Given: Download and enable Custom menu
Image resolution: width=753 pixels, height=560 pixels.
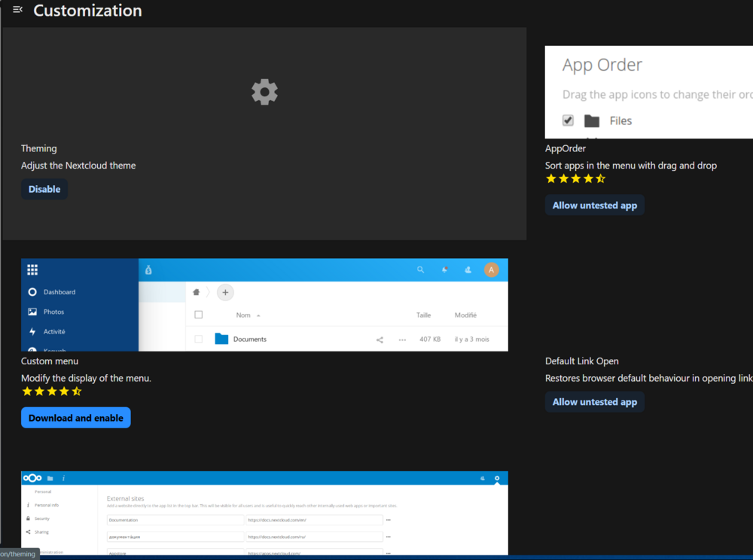Looking at the screenshot, I should (x=76, y=418).
